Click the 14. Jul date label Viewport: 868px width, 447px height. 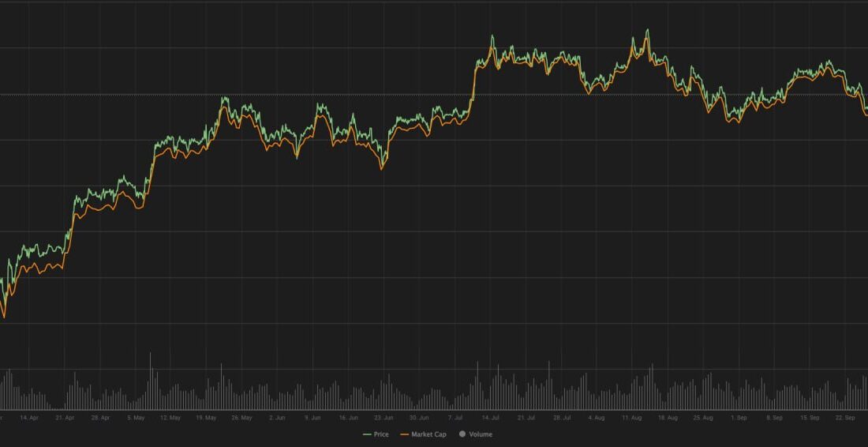(x=490, y=417)
